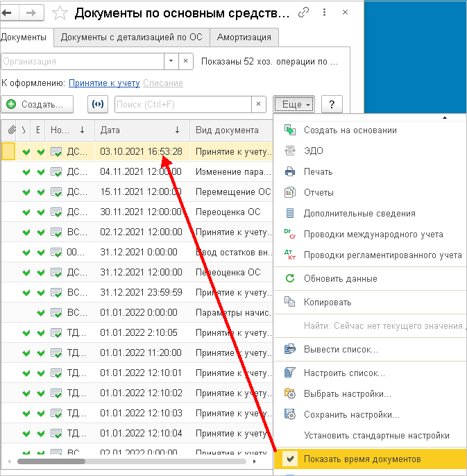
Task: Copy link using the chain icon
Action: (x=303, y=12)
